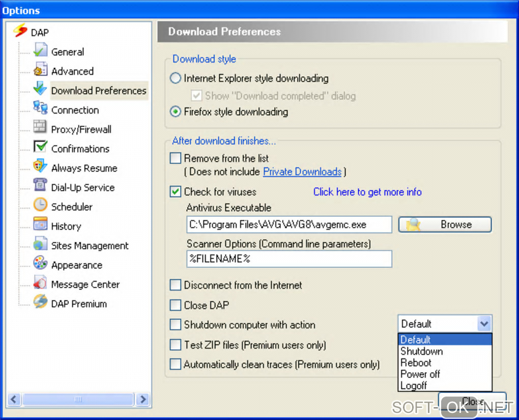Open the Dial-Up Service settings page

(83, 187)
